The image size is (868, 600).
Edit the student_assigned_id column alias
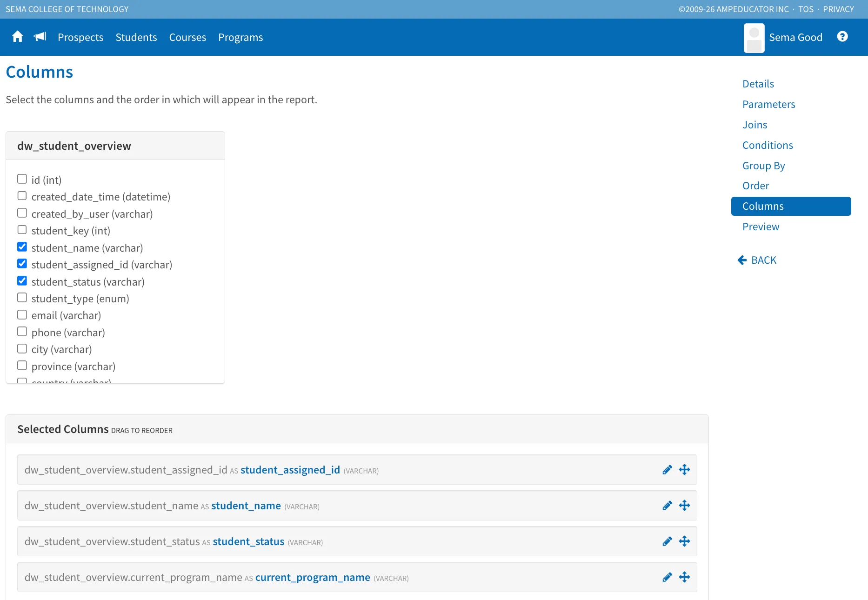coord(667,470)
